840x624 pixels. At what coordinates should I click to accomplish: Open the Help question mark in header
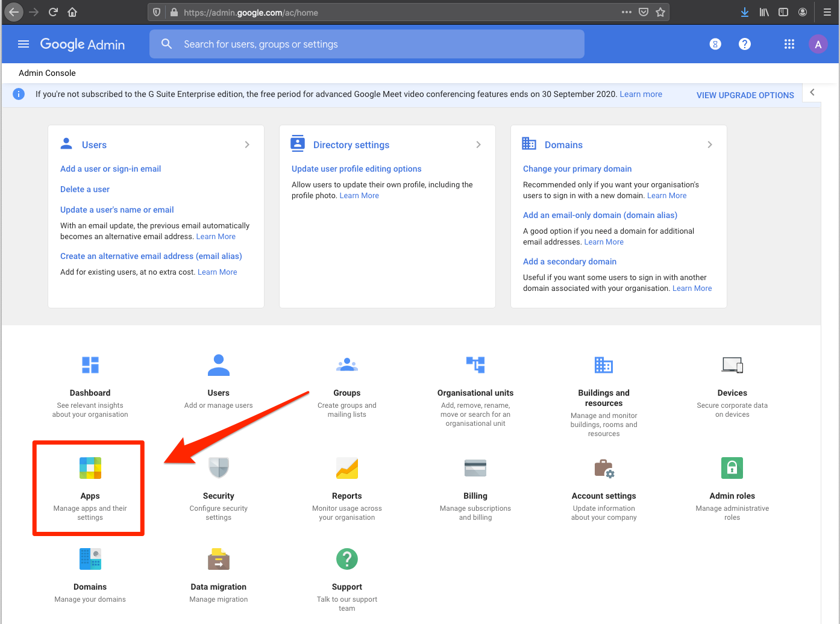[x=745, y=44]
